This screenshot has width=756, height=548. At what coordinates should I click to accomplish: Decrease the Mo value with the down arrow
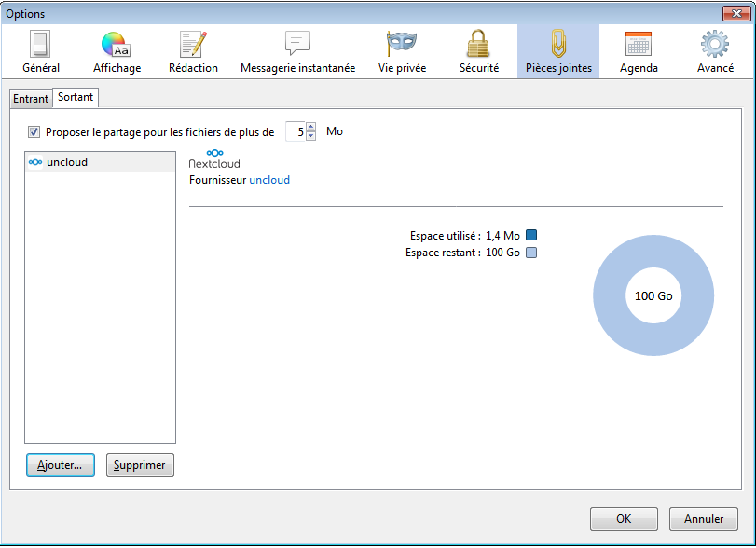[x=309, y=136]
